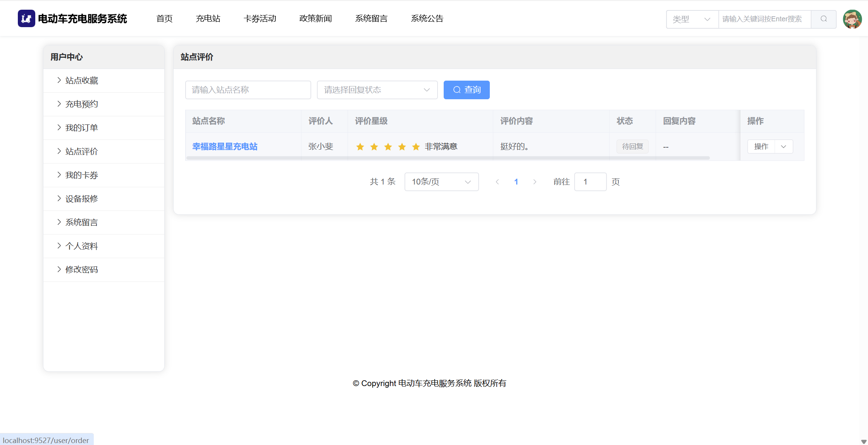Viewport: 868px width, 445px height.
Task: Focus the 请输入站点名称 input field
Action: (248, 90)
